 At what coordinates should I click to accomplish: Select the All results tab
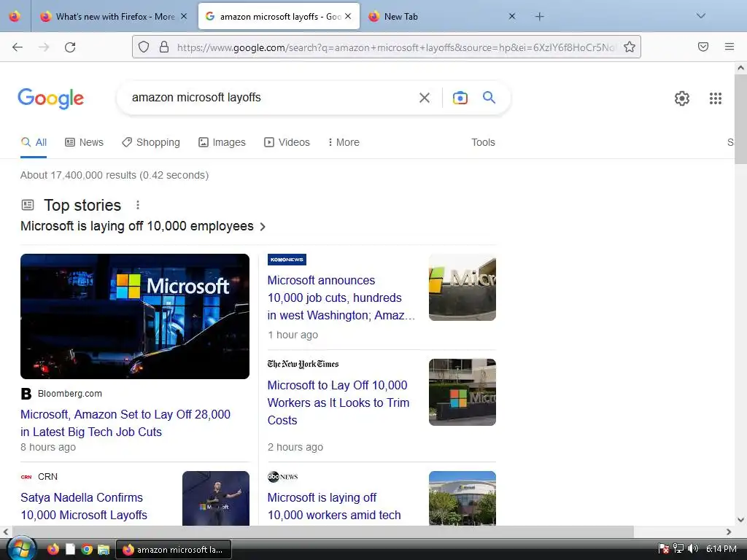point(34,142)
